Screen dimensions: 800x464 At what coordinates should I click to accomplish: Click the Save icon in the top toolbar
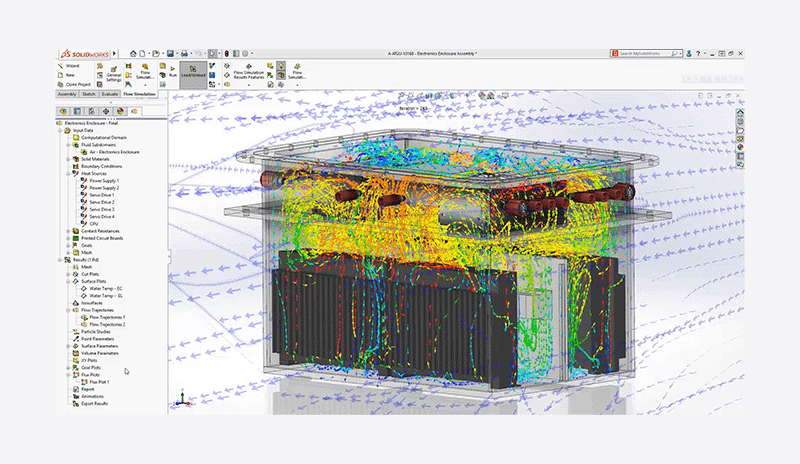(171, 52)
